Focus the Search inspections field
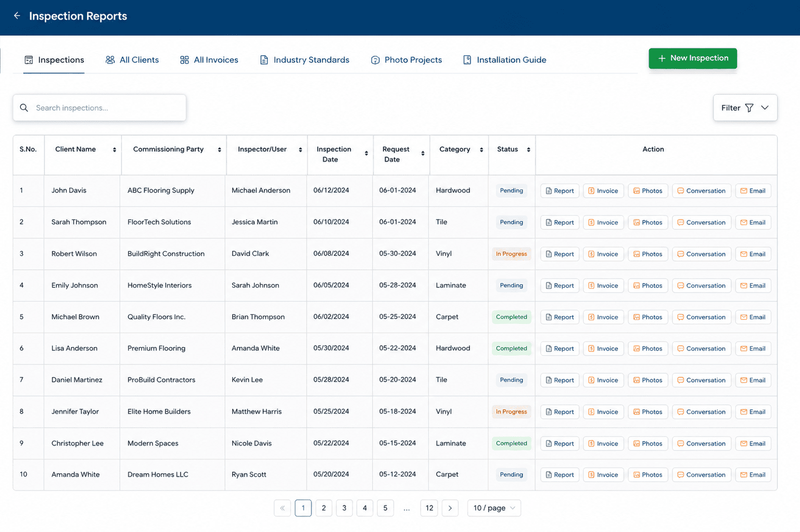The width and height of the screenshot is (800, 532). pos(99,108)
